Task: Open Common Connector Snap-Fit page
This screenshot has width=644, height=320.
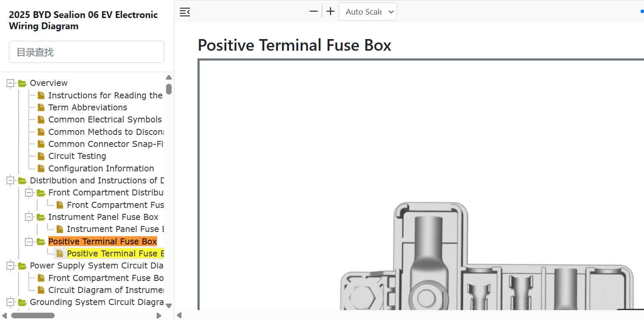Action: (x=106, y=144)
